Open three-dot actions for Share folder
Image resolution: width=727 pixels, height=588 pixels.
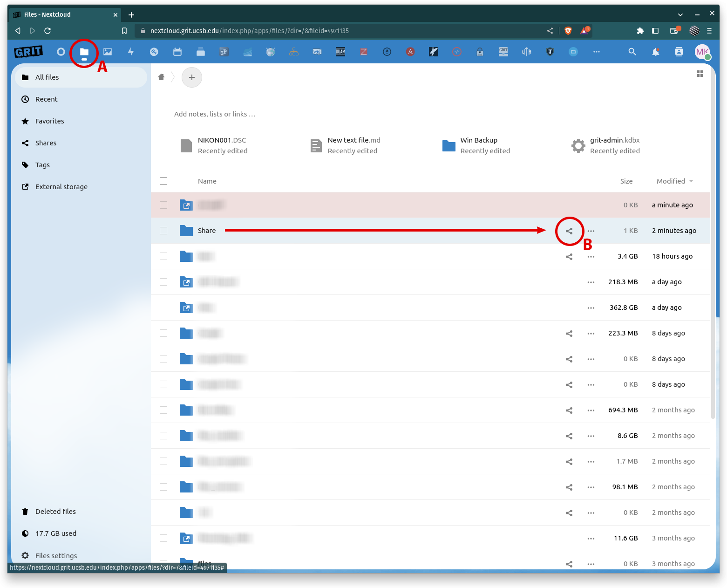tap(591, 231)
